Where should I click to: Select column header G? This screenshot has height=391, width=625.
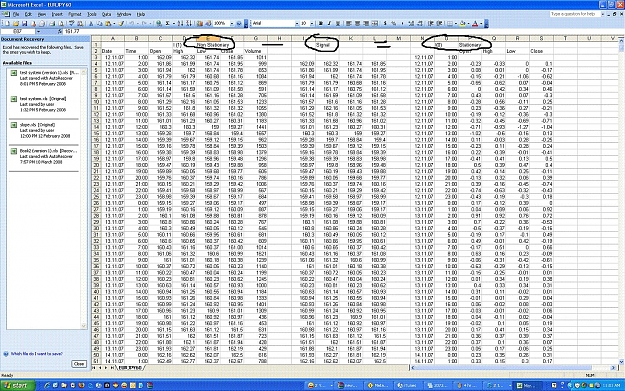click(x=256, y=38)
